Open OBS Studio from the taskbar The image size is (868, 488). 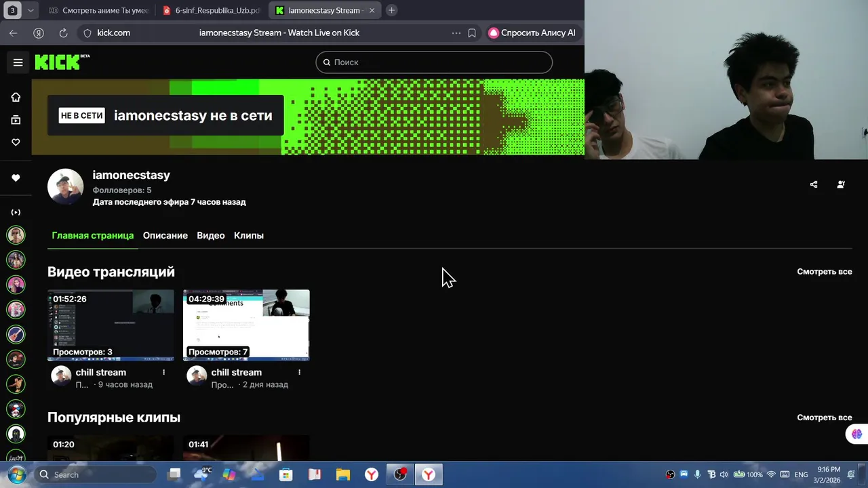tap(400, 474)
